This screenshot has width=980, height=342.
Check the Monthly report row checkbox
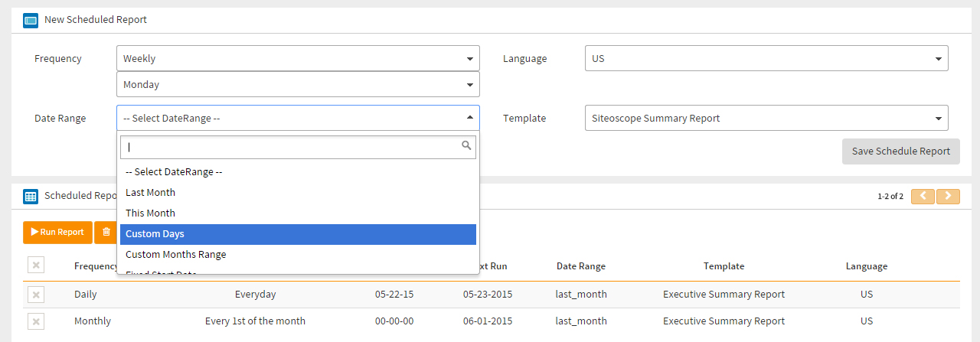36,321
